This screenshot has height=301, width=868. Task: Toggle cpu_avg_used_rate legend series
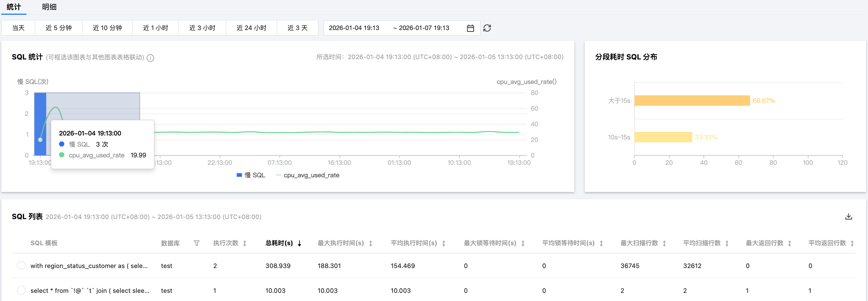(307, 175)
